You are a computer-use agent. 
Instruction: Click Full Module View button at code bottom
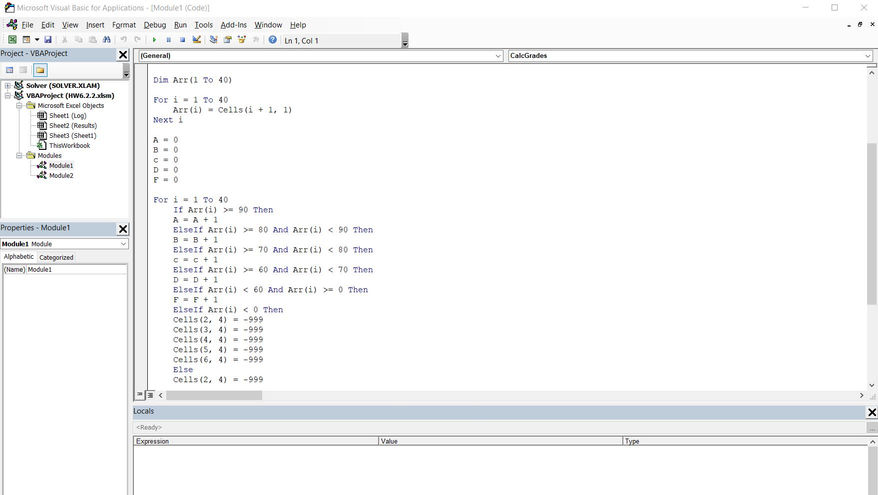click(150, 395)
